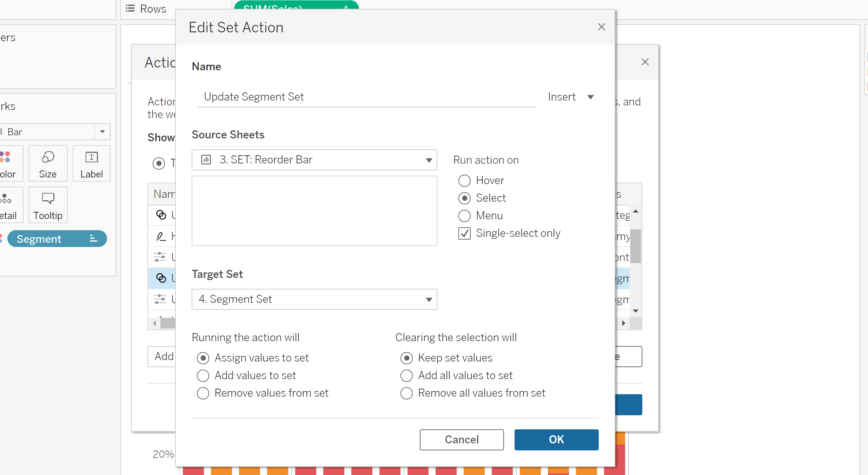Select Remove all values from set
868x475 pixels.
tap(406, 393)
